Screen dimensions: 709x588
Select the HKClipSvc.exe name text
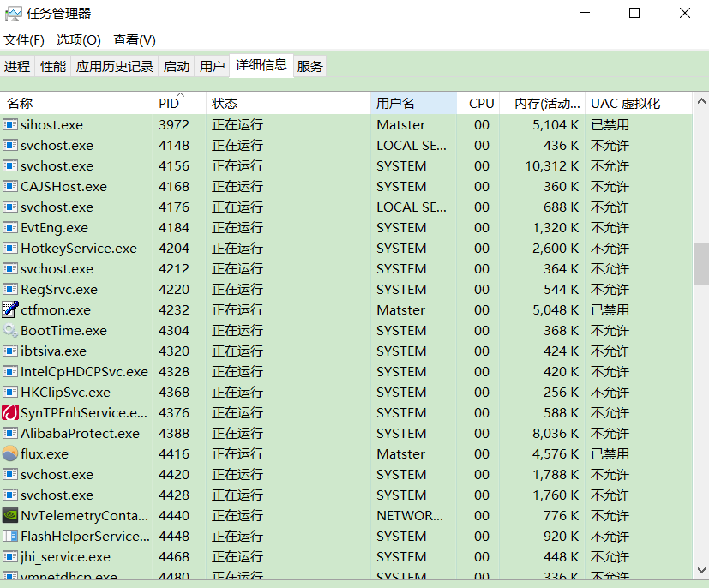pos(65,393)
